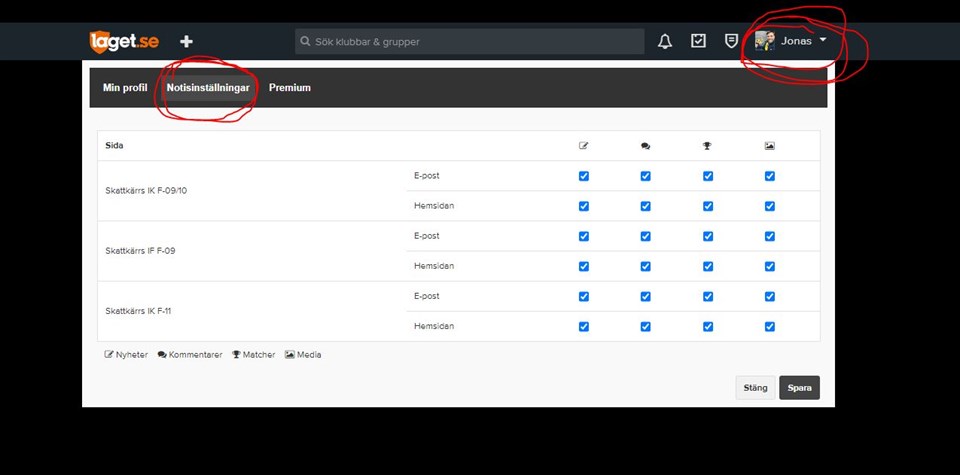Screen dimensions: 960x475
Task: Click the plus icon in header
Action: click(x=186, y=41)
